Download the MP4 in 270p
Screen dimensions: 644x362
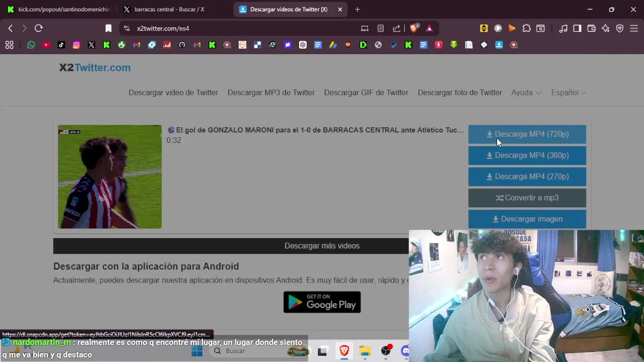coord(527,176)
